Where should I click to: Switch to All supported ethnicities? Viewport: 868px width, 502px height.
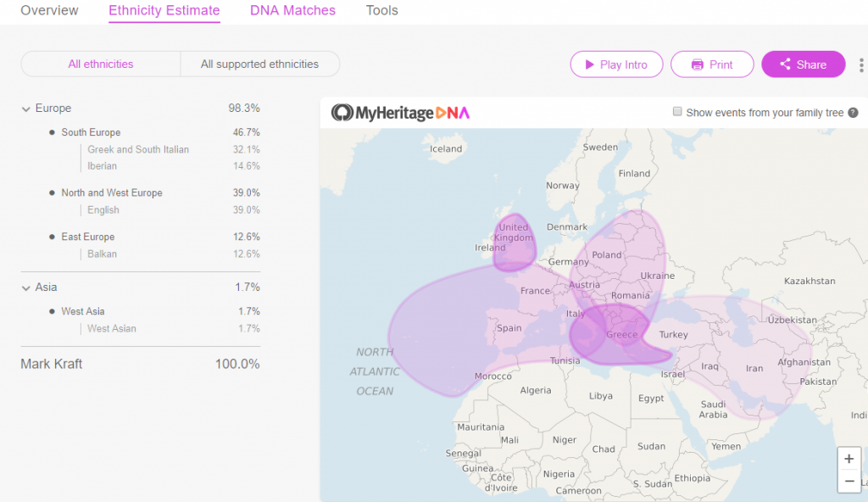(259, 64)
